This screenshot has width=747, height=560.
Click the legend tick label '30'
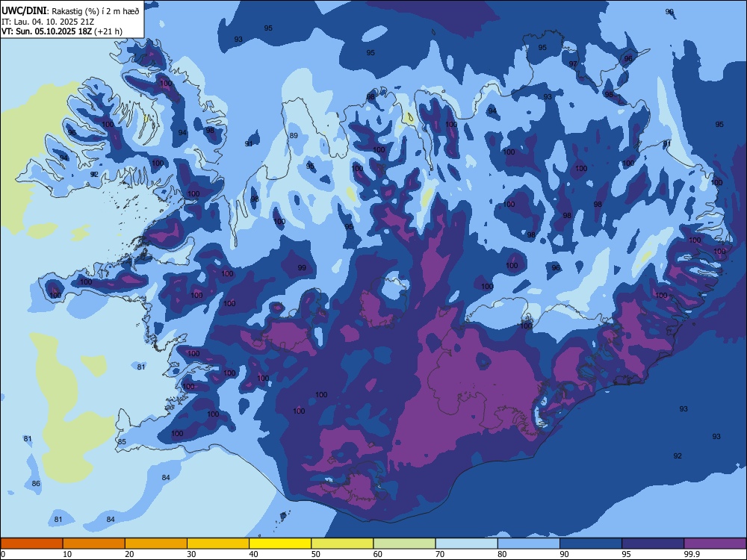191,554
